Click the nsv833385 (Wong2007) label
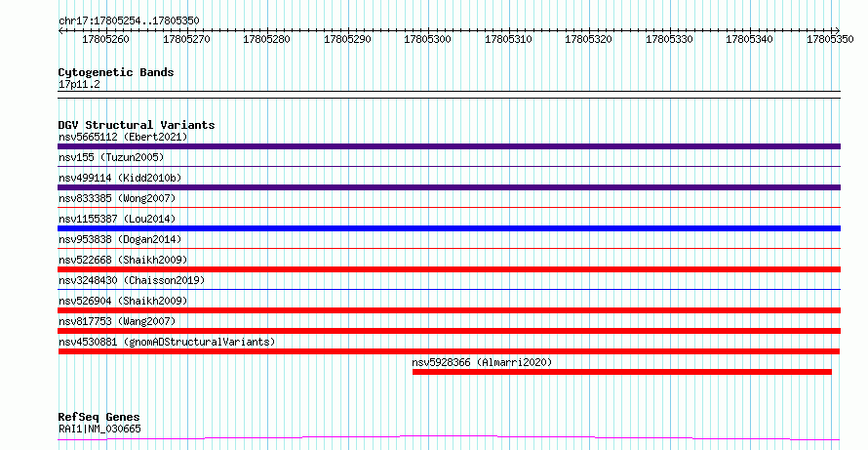The image size is (868, 450). coord(117,198)
